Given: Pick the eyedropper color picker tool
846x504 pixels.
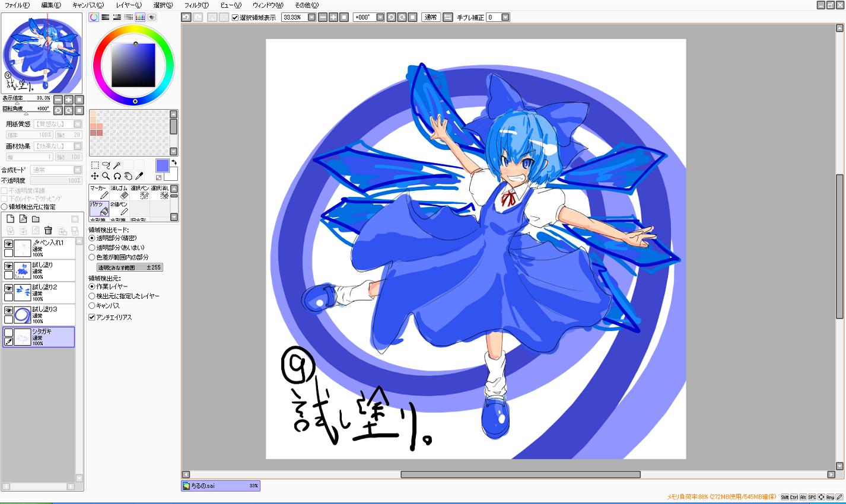Looking at the screenshot, I should [139, 176].
